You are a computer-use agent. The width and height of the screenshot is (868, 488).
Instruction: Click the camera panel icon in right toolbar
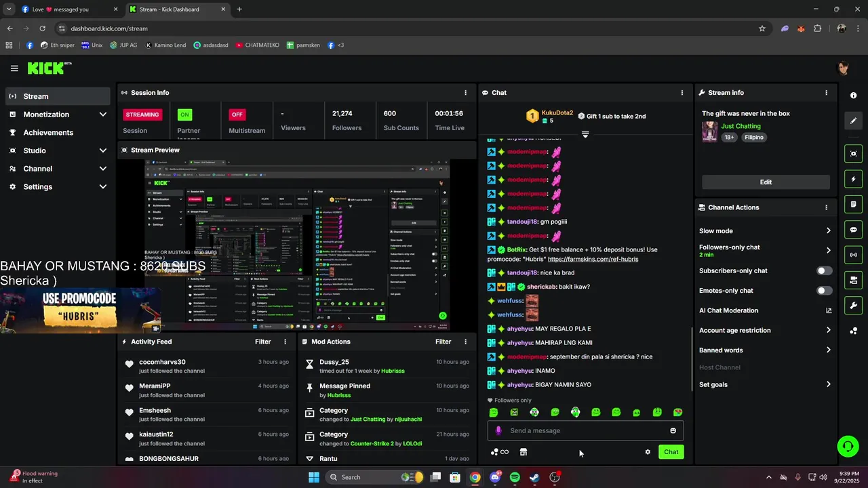(x=853, y=280)
